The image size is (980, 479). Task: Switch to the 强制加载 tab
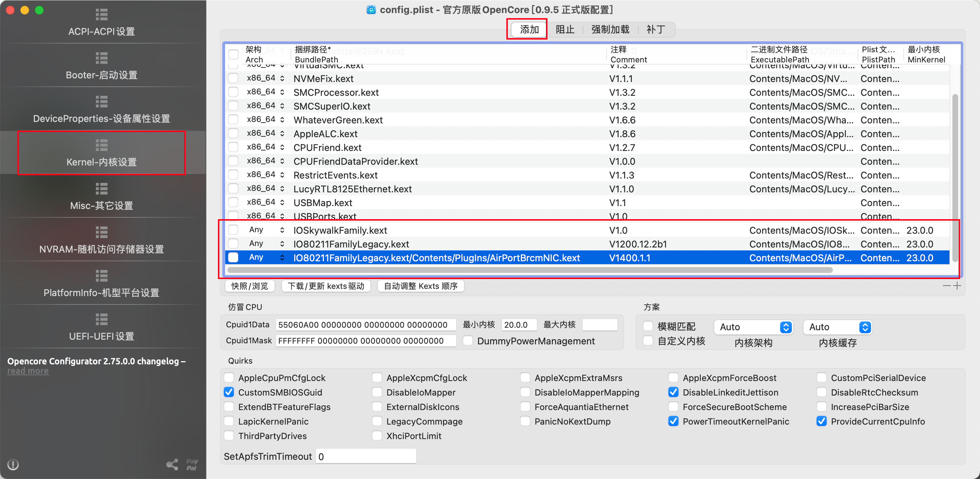coord(610,29)
